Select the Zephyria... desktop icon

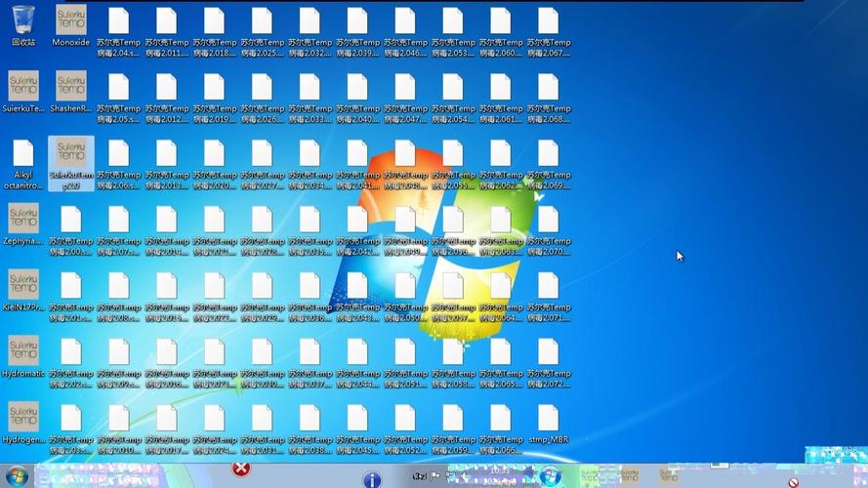[23, 224]
